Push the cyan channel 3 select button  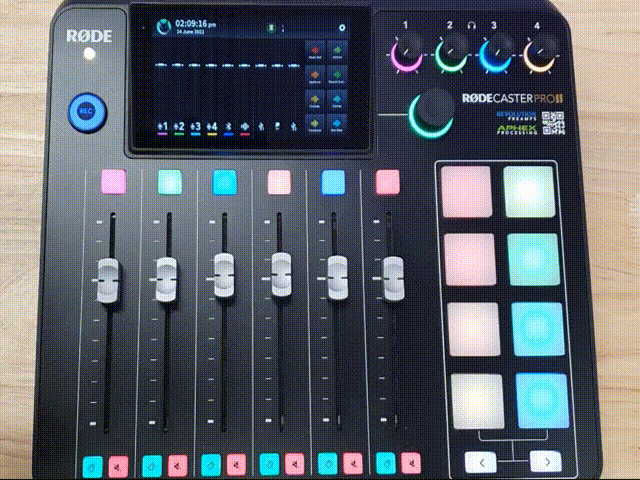tap(224, 182)
